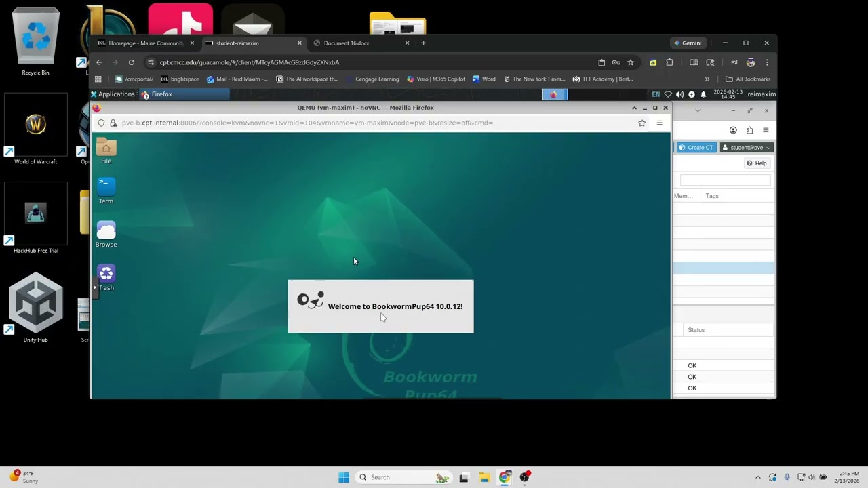The width and height of the screenshot is (868, 488).
Task: Open /cmcportal/ bookmark
Action: (x=134, y=79)
